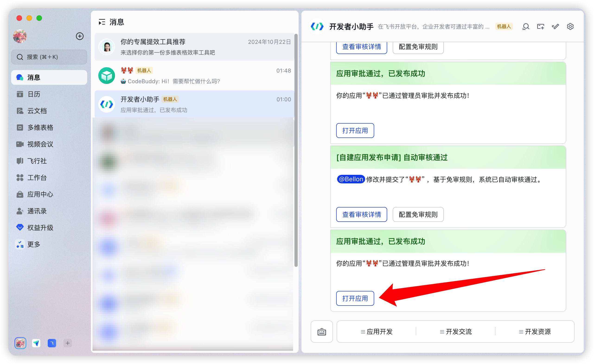Image resolution: width=594 pixels, height=364 pixels.
Task: Select the 开发资源 bot menu
Action: coord(535,332)
